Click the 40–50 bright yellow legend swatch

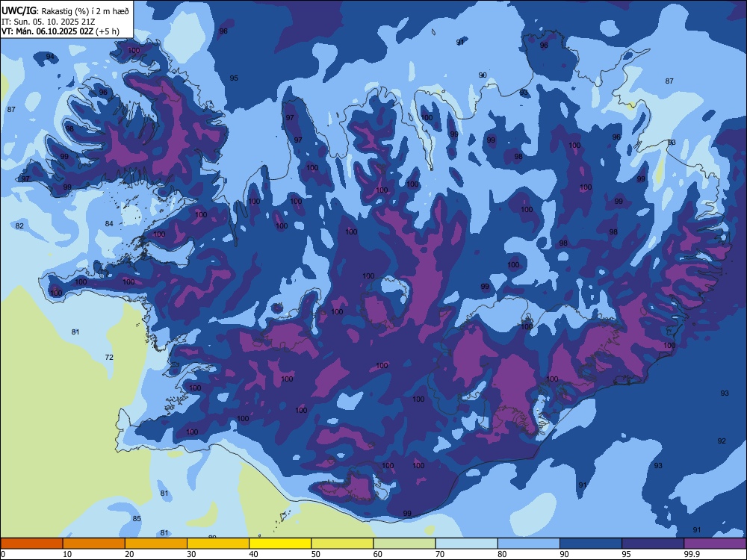point(280,544)
